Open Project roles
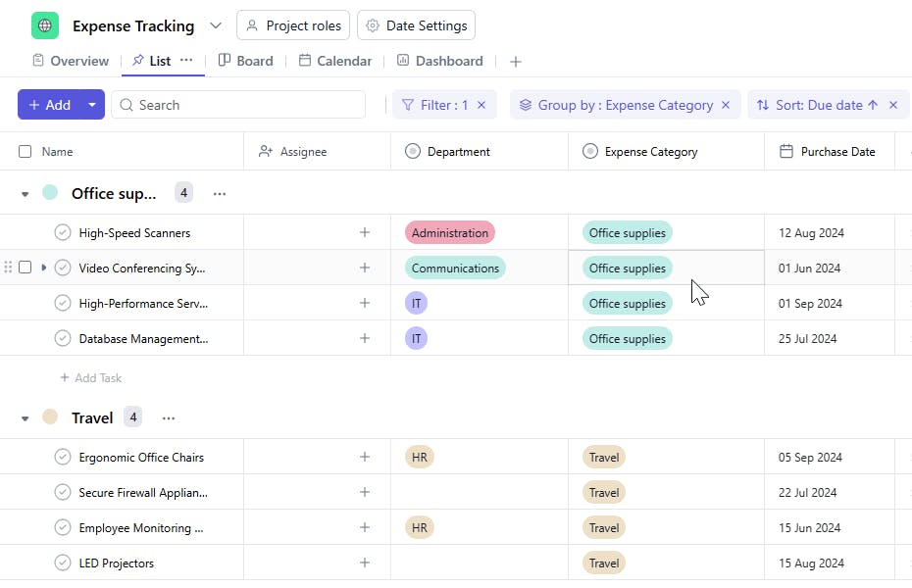The width and height of the screenshot is (912, 588). coord(294,25)
